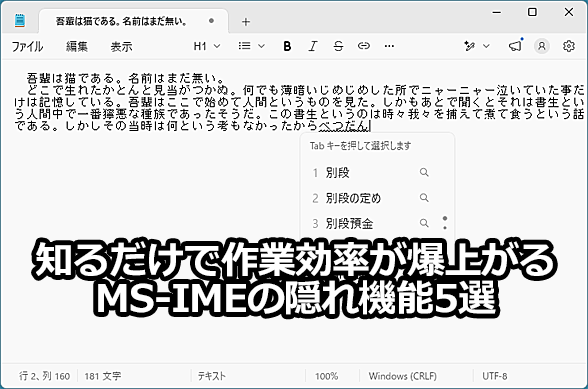Open more formatting options ellipsis
This screenshot has width=588, height=389.
[x=389, y=46]
